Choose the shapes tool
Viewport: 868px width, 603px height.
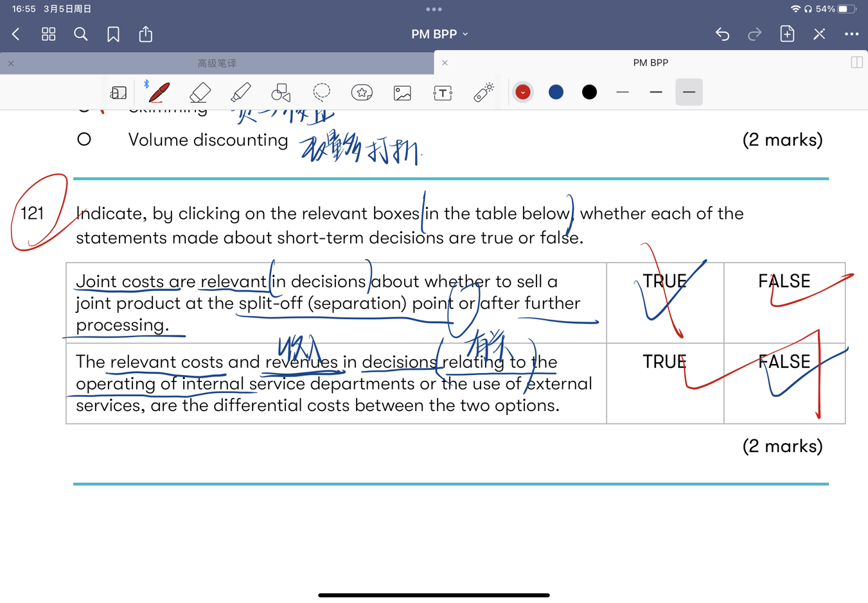click(x=281, y=92)
